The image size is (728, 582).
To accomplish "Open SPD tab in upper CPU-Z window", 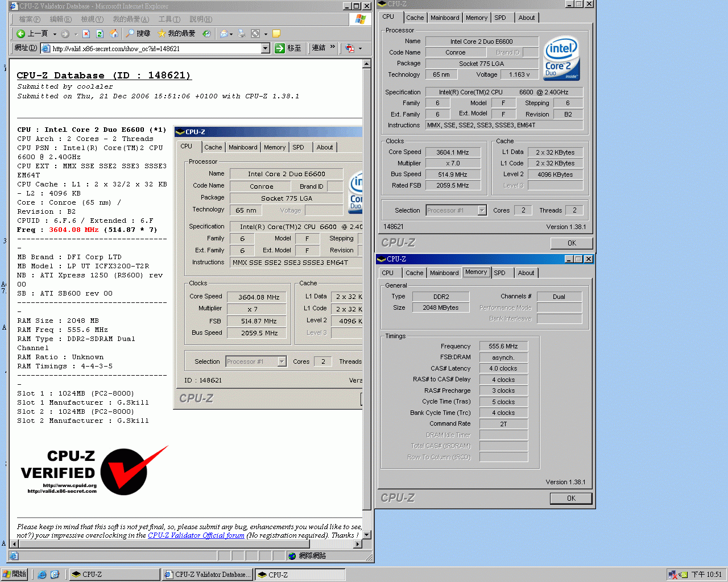I will point(500,18).
